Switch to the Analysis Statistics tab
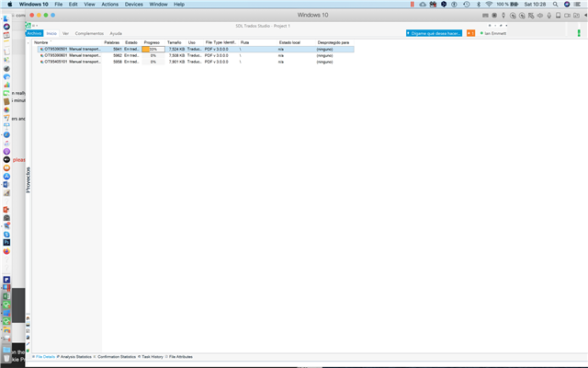This screenshot has width=588, height=368. pyautogui.click(x=75, y=357)
